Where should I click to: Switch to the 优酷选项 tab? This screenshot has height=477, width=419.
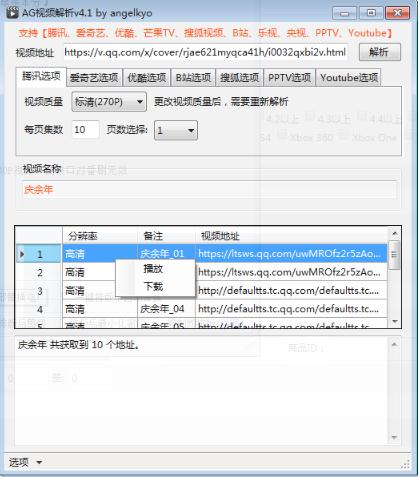tap(147, 78)
